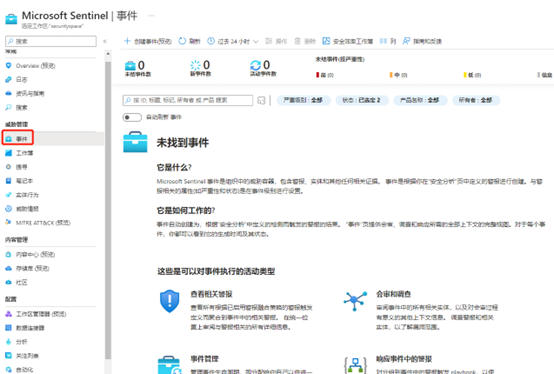Open Overview (预览) shield icon in sidebar
Viewport: 554px width, 374px height.
click(x=8, y=65)
